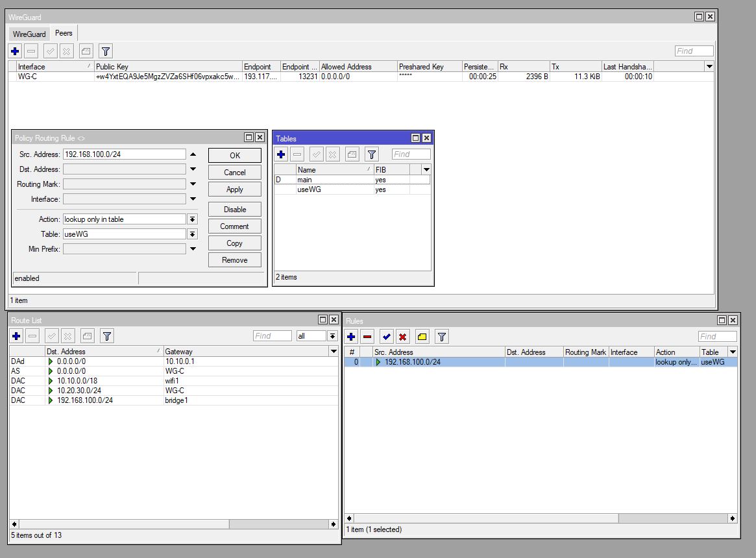Screen dimensions: 756x558
Task: Open the Table dropdown showing useWG
Action: 192,234
